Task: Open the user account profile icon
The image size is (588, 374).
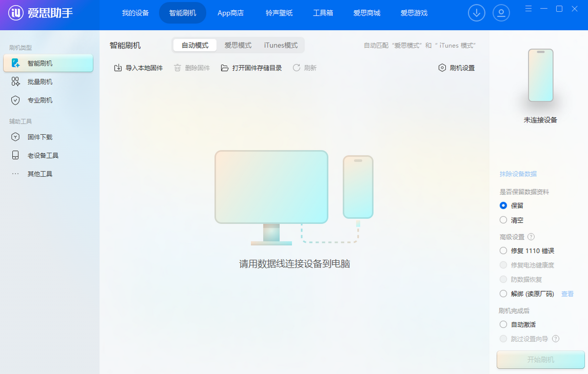Action: (501, 13)
